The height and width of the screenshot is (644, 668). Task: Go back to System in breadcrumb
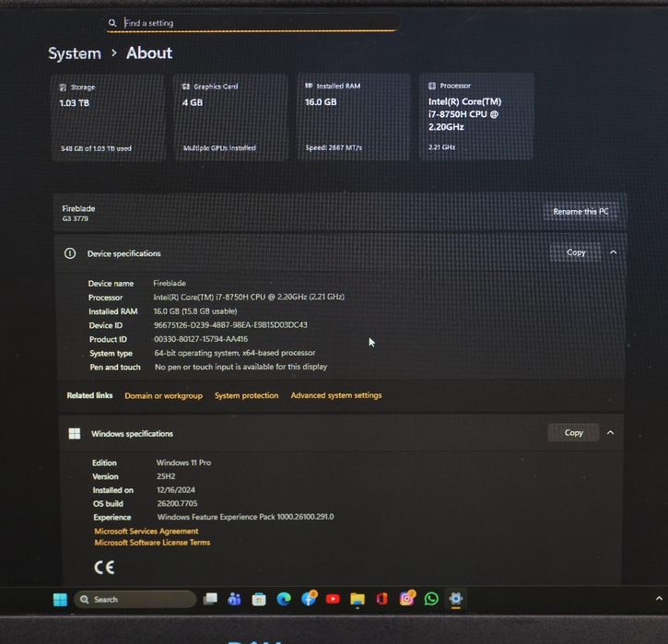pos(75,53)
